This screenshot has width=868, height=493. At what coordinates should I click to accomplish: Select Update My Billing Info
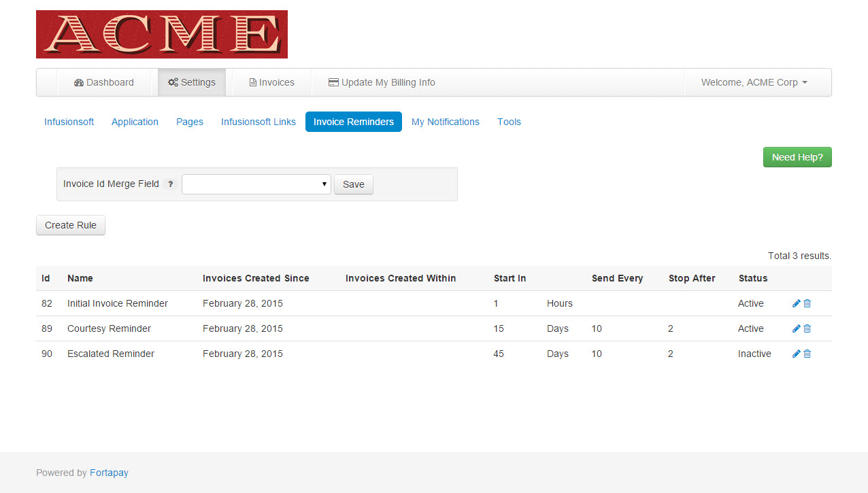coord(382,82)
